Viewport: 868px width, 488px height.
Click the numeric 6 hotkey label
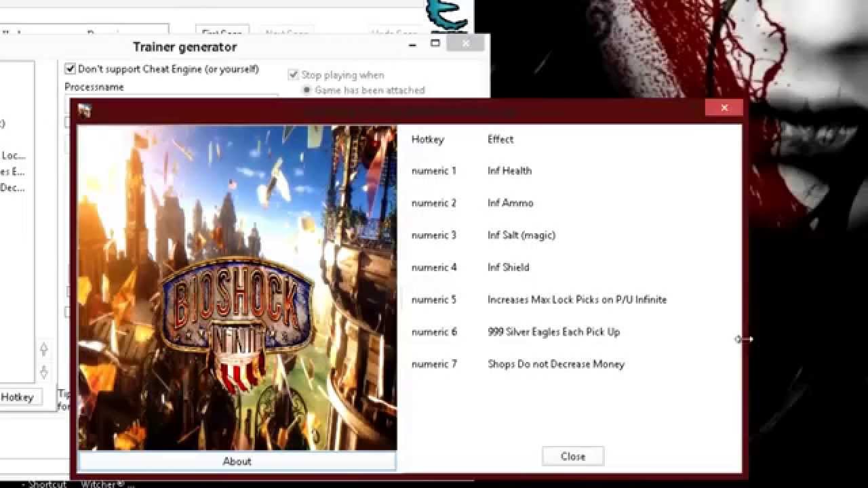point(434,332)
